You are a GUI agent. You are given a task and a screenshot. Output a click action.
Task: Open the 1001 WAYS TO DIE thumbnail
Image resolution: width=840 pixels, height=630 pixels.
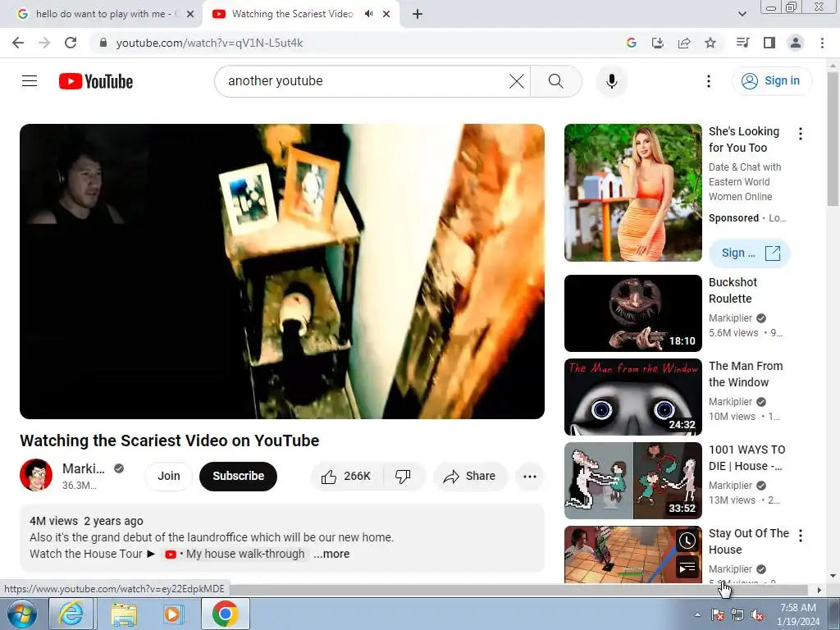tap(632, 481)
